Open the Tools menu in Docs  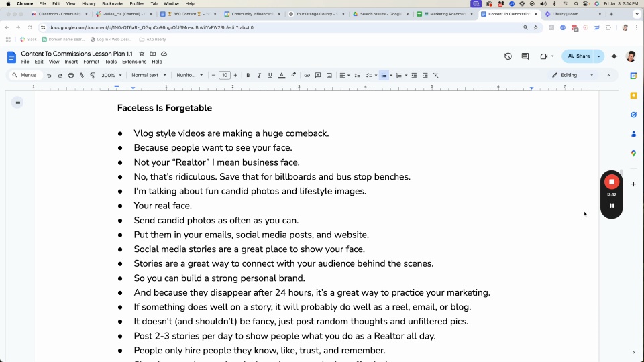coord(111,62)
